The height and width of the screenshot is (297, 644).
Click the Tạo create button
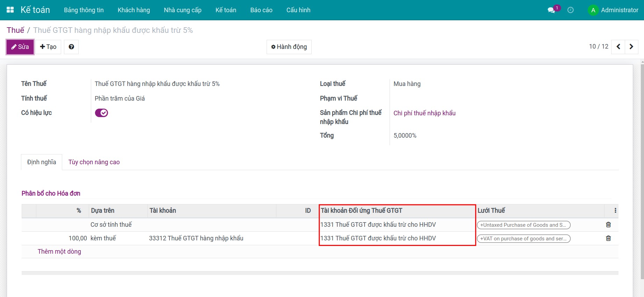click(x=48, y=47)
